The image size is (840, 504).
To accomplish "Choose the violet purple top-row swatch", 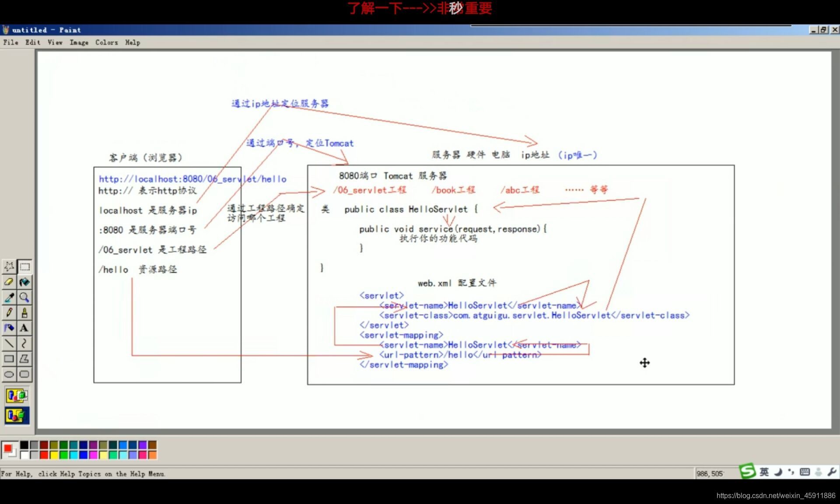I will pos(143,445).
